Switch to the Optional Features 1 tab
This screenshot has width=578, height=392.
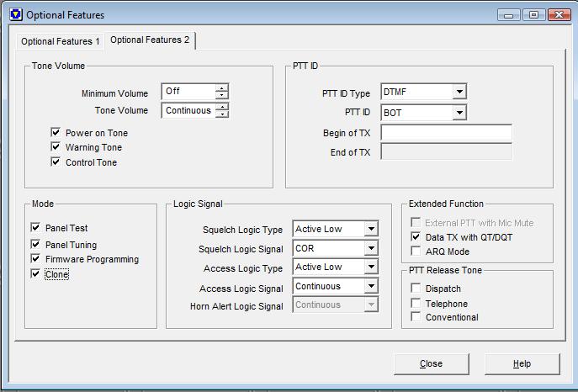click(x=61, y=41)
